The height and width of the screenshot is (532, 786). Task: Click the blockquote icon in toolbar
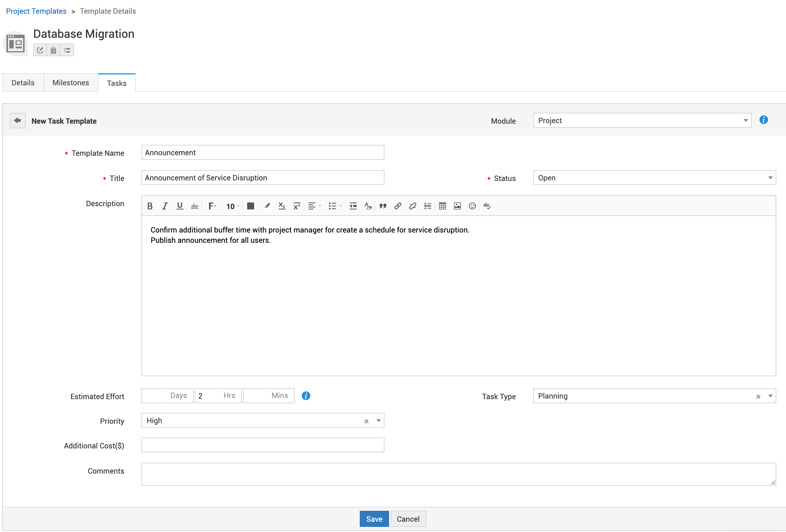click(x=382, y=206)
